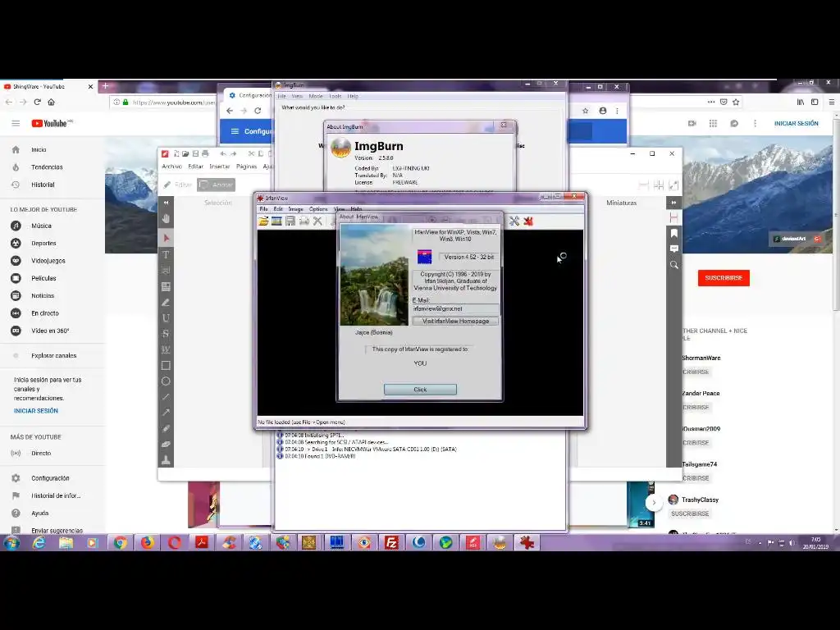The height and width of the screenshot is (630, 840).
Task: Click the Print icon in PDF editor toolbar
Action: click(x=205, y=153)
